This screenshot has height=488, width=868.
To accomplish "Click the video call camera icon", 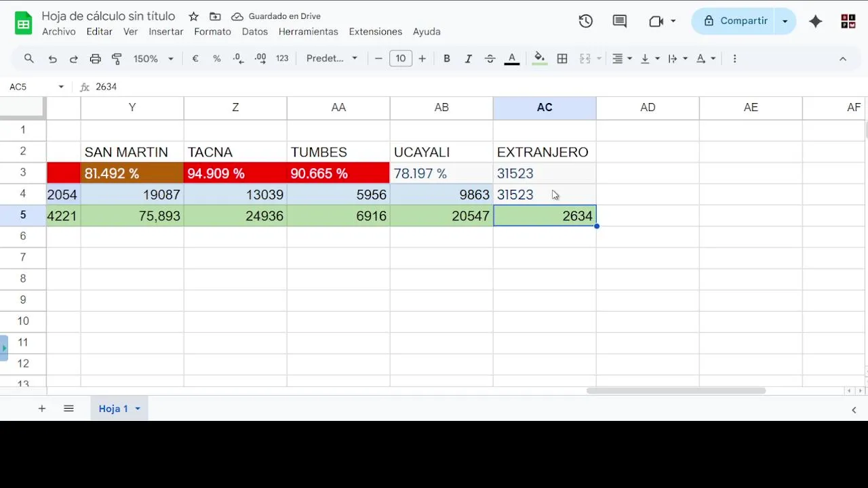I will (x=656, y=21).
